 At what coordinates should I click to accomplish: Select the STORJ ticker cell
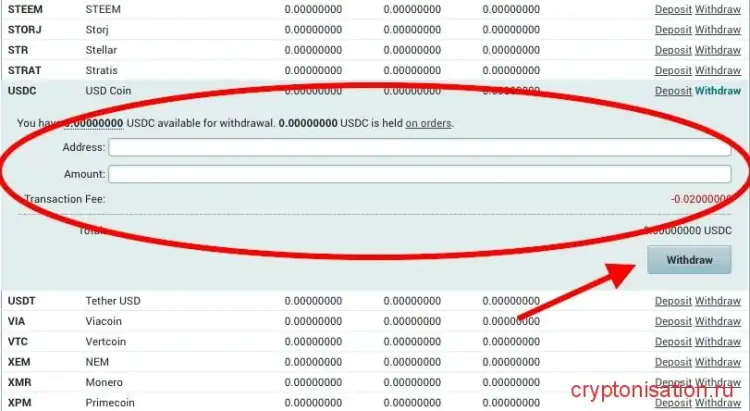point(24,30)
